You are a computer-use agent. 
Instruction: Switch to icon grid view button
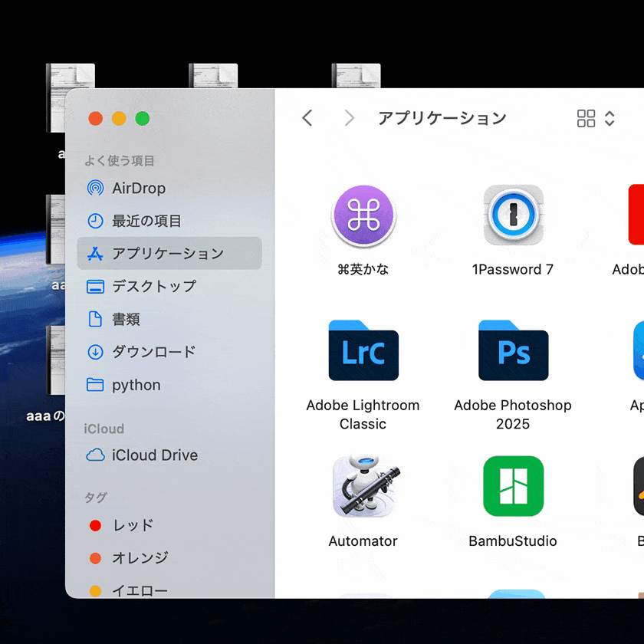[x=586, y=118]
